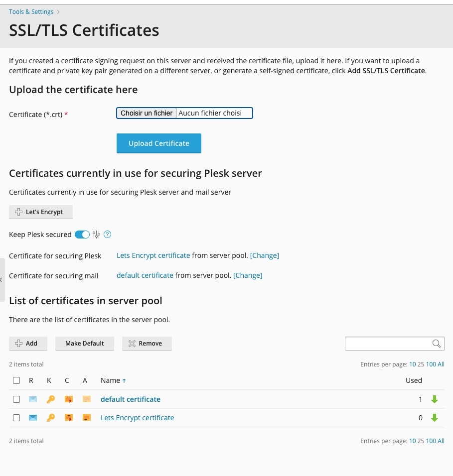This screenshot has height=476, width=453.
Task: Open the Keep Plesk secured settings sliders icon
Action: pos(97,235)
